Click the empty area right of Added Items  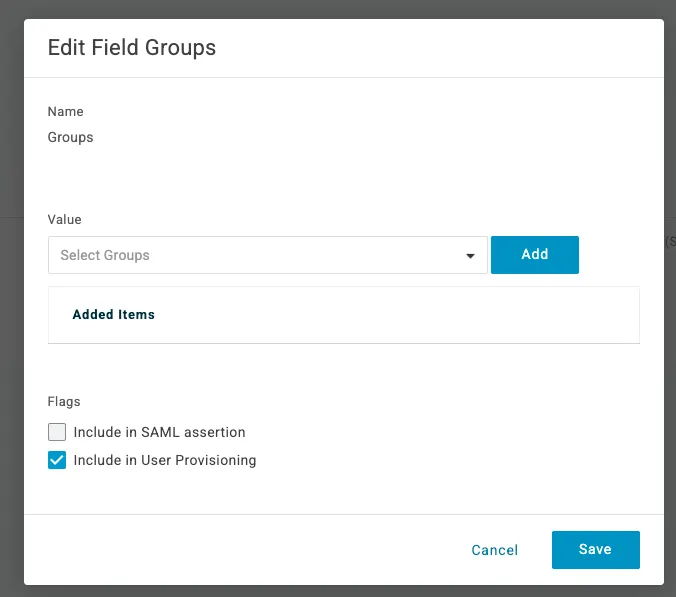(400, 314)
